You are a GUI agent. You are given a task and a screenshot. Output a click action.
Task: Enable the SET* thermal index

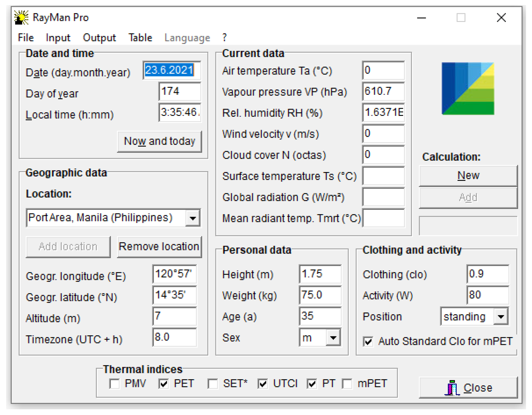coord(213,383)
